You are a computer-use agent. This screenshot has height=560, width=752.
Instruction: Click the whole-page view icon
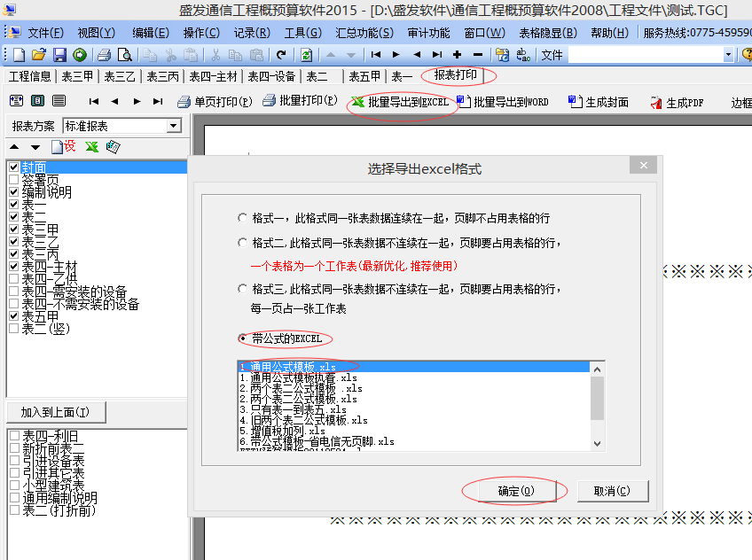(37, 101)
